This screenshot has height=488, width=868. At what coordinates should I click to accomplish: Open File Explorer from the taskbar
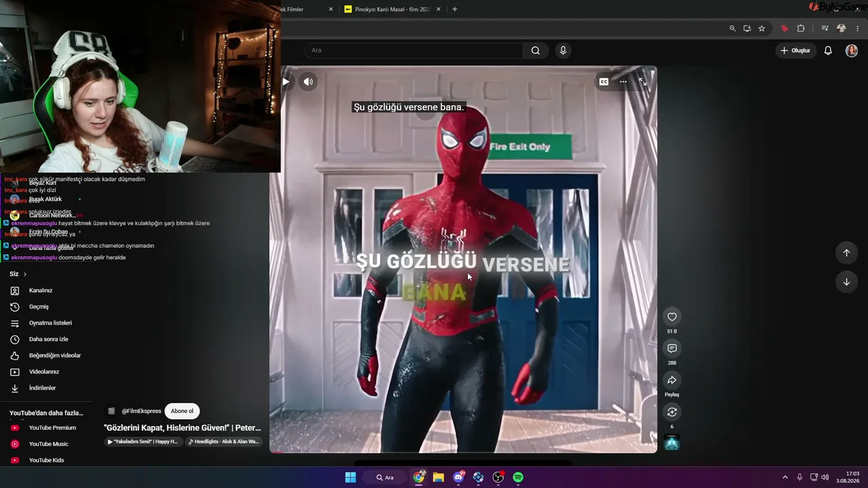(439, 477)
